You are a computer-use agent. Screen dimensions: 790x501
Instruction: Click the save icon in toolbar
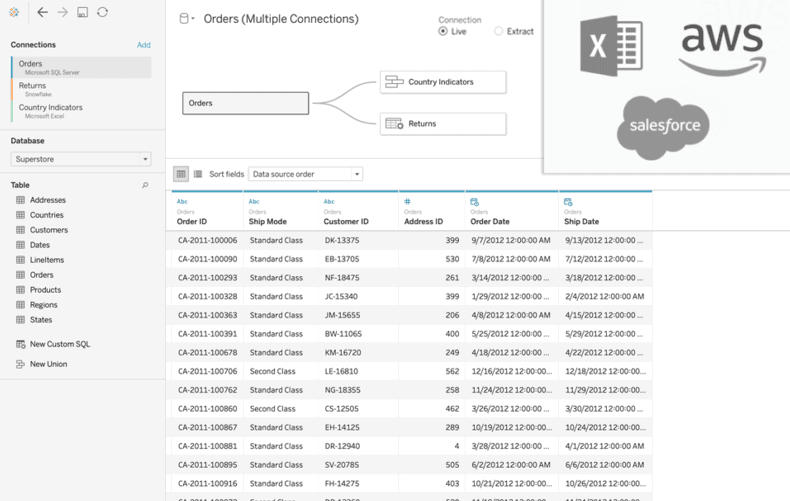(83, 12)
